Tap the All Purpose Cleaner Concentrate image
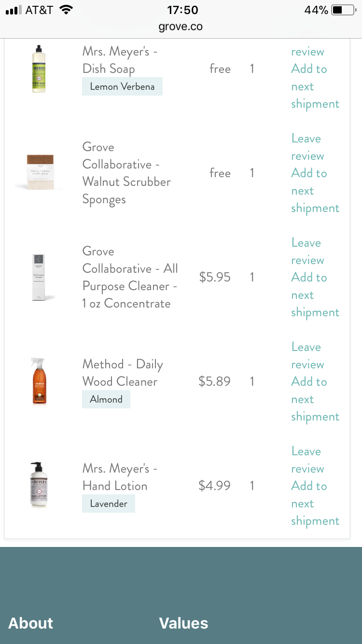 point(39,278)
